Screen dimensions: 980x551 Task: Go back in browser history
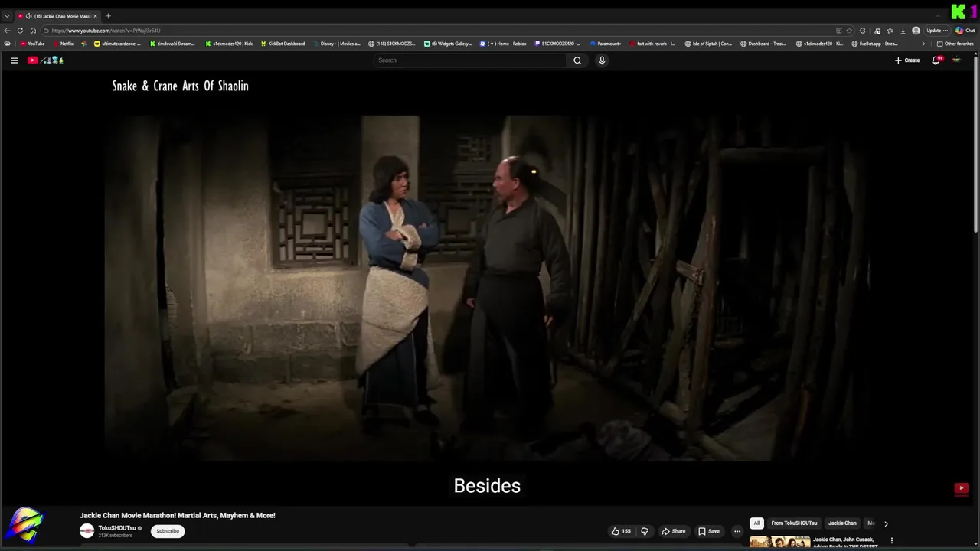point(7,31)
